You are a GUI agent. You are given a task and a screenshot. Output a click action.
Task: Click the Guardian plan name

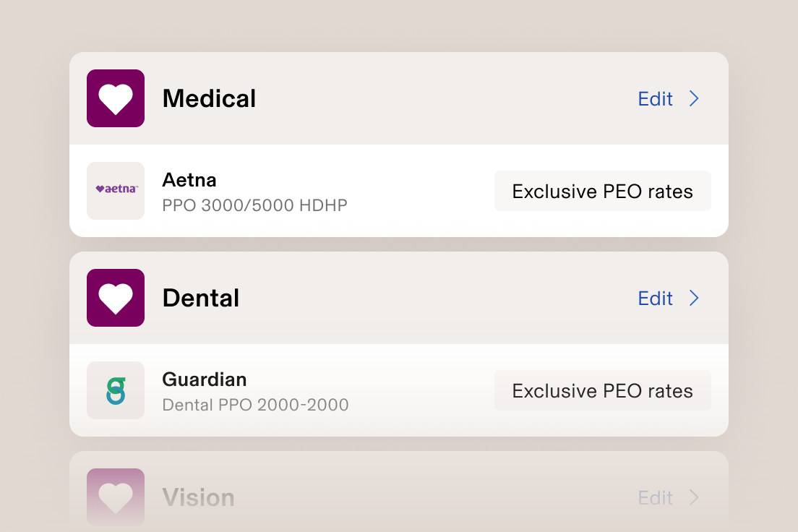click(204, 379)
